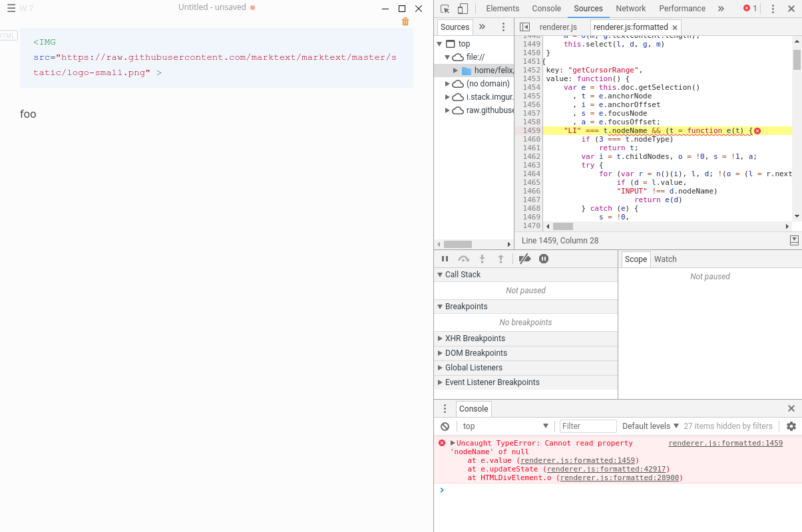The height and width of the screenshot is (532, 802).
Task: Click the code editor vertical scrollbar
Action: pos(797,128)
